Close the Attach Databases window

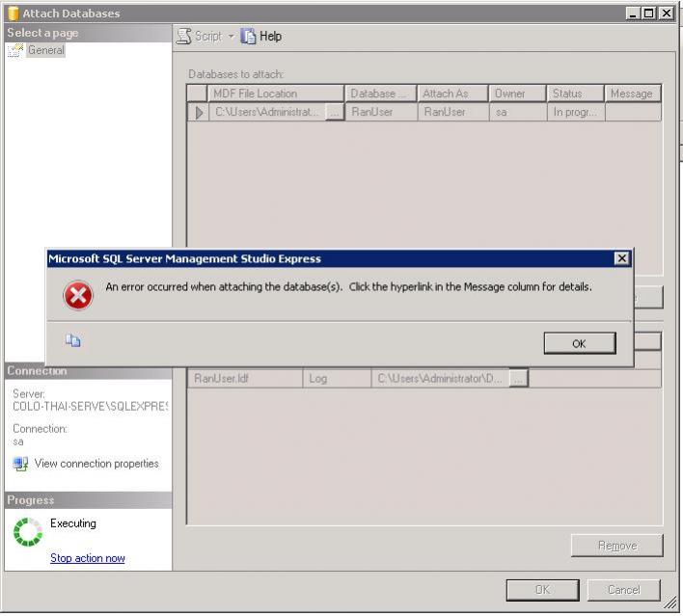tap(666, 13)
